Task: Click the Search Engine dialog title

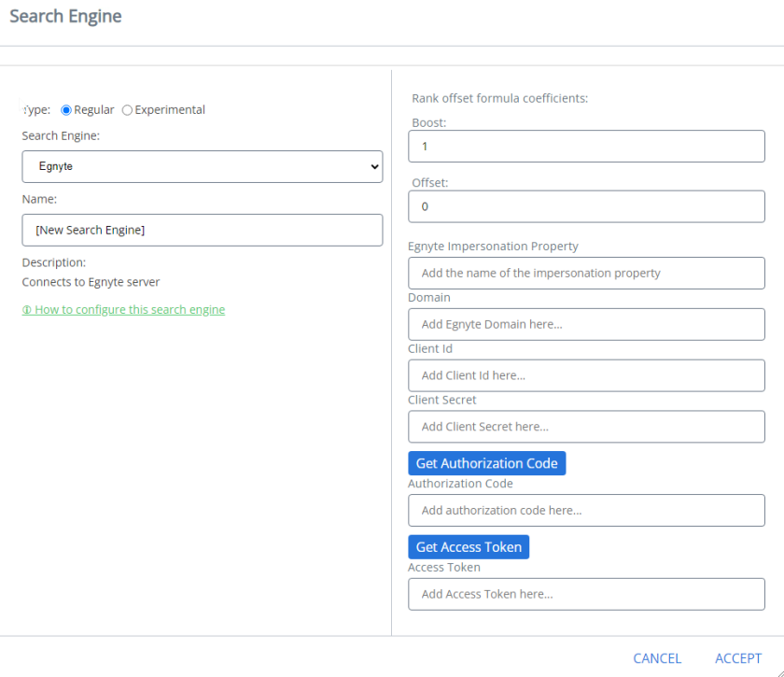Action: point(65,17)
